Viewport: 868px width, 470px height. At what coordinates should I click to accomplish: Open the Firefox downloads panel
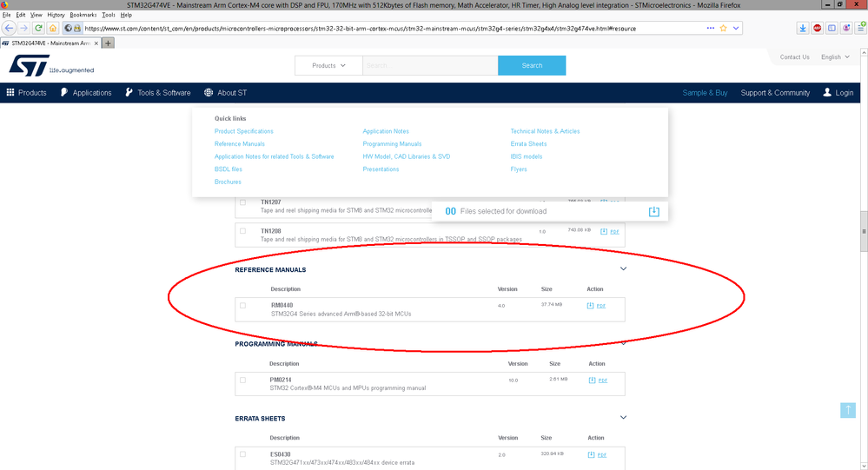pyautogui.click(x=803, y=28)
